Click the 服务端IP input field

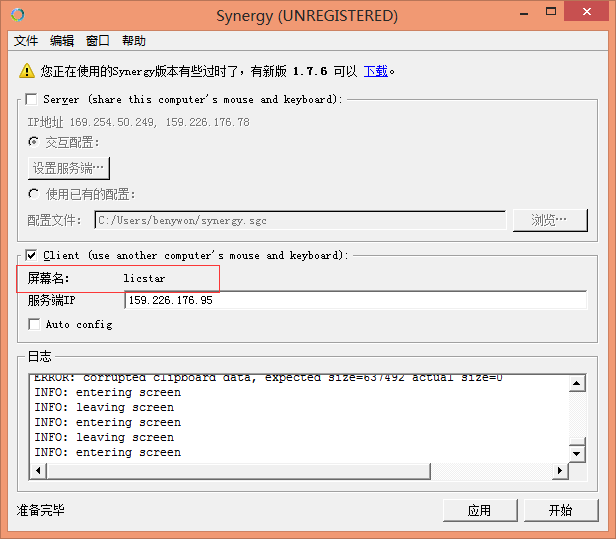point(356,300)
